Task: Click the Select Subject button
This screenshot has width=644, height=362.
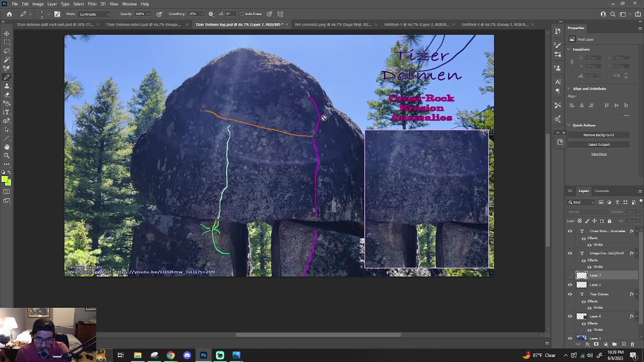Action: 599,144
